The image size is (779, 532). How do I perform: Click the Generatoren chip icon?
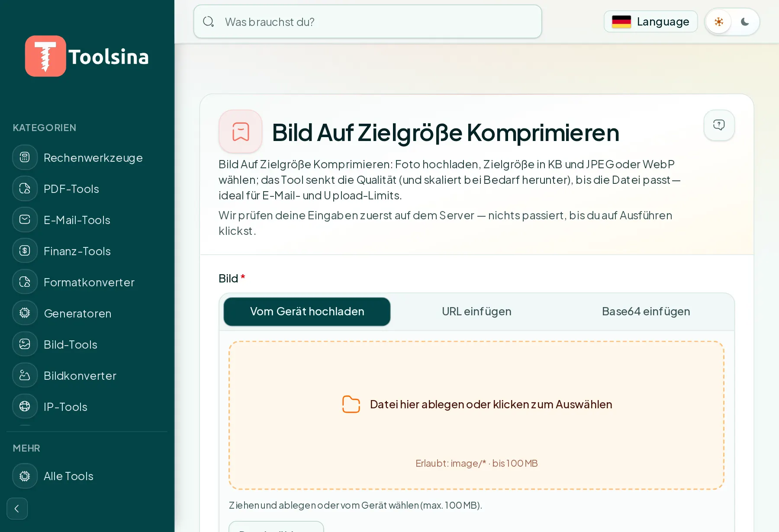point(25,313)
